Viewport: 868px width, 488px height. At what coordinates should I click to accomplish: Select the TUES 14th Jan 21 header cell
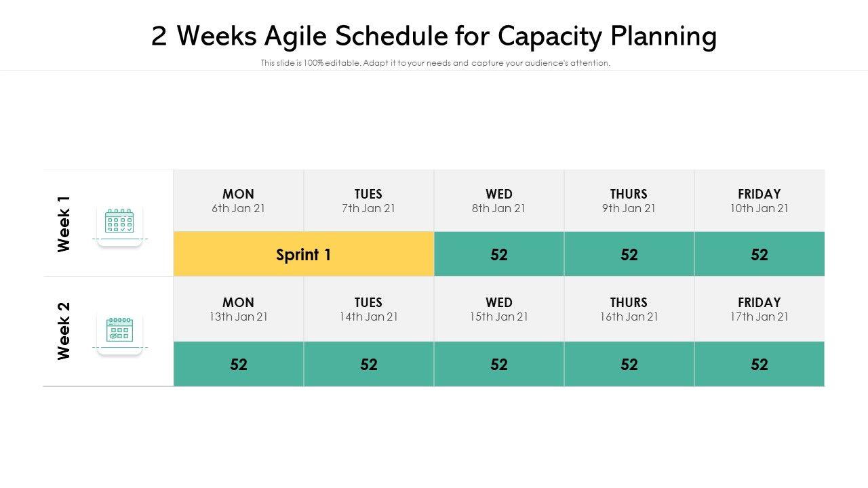pos(369,309)
